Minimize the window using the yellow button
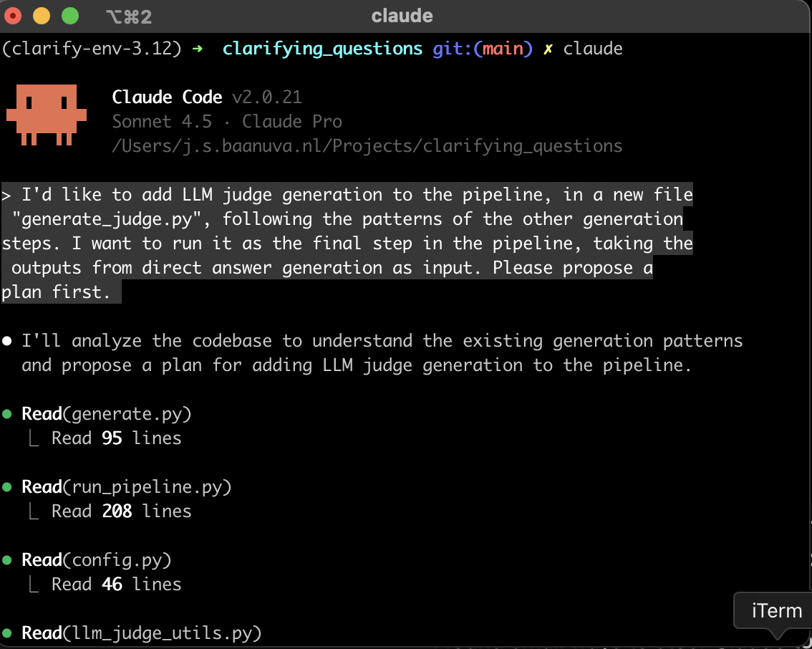 pyautogui.click(x=42, y=15)
